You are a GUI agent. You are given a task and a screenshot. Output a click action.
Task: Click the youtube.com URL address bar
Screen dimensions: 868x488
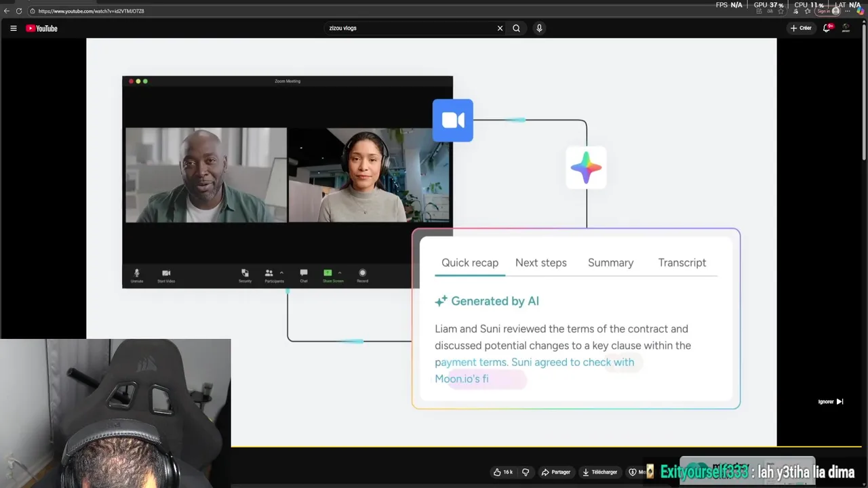(407, 11)
